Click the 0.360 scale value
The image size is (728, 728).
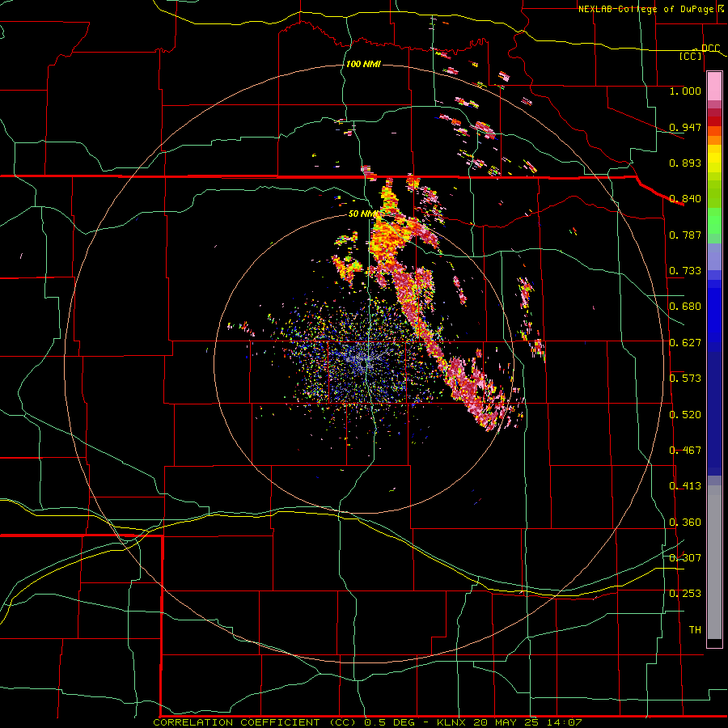click(685, 523)
